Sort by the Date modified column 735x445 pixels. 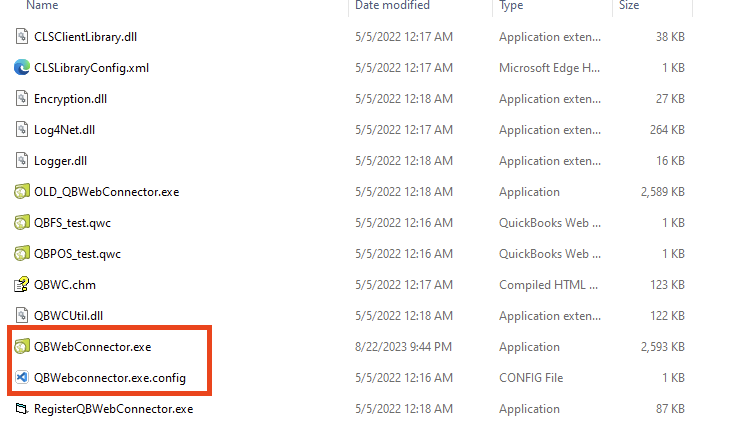point(392,5)
